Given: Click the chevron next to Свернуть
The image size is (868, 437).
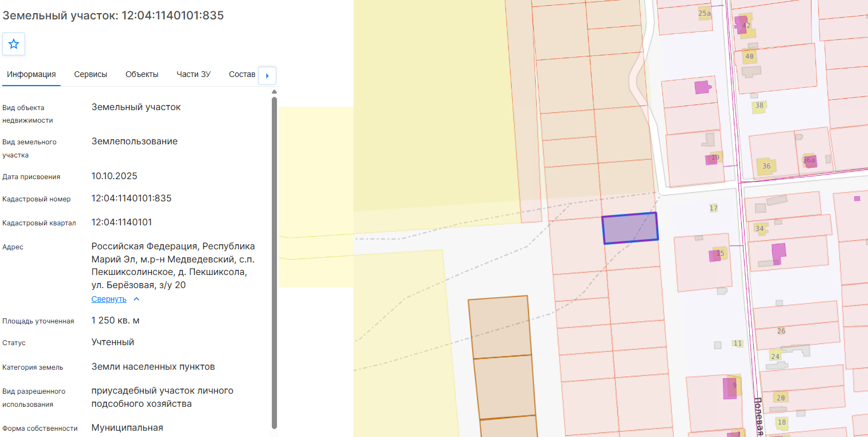Looking at the screenshot, I should (136, 299).
